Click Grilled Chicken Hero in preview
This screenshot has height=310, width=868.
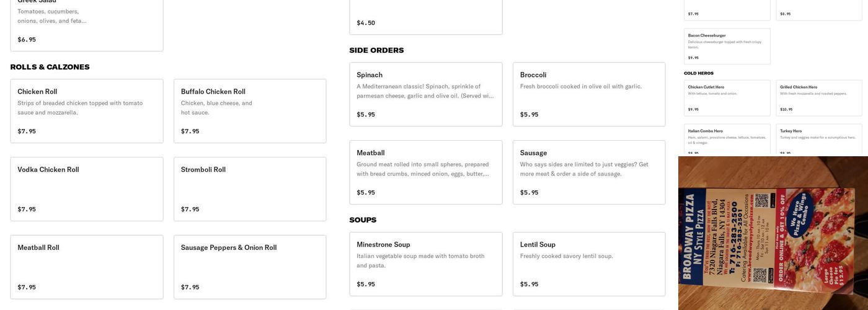[819, 98]
